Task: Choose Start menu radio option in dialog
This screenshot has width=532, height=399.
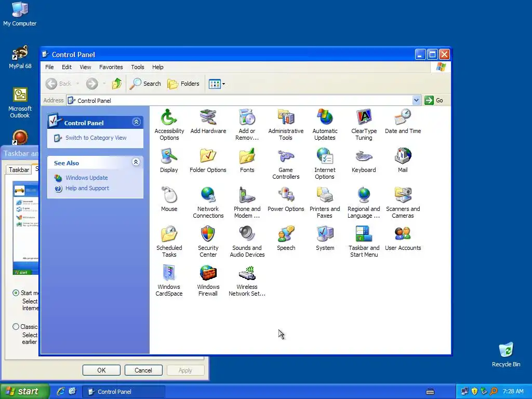Action: [16, 293]
